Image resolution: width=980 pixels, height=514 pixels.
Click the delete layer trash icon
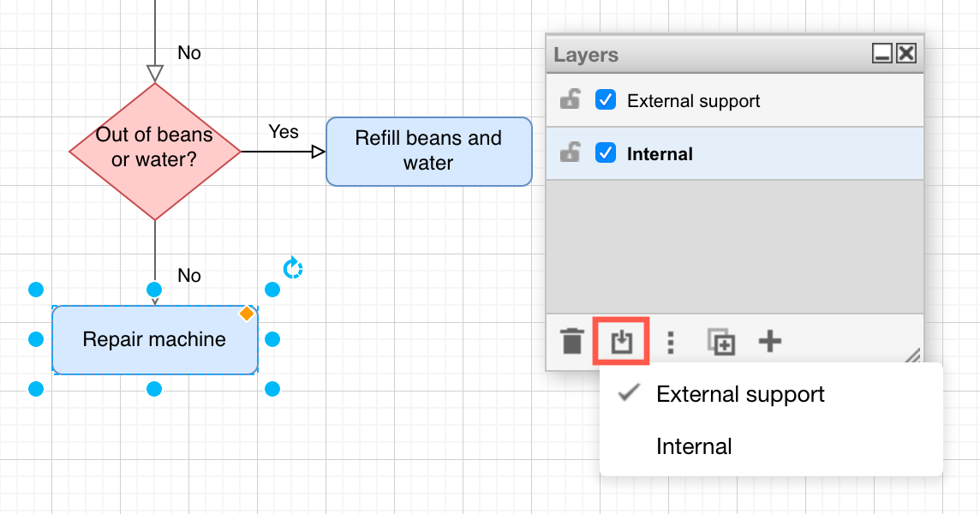572,342
